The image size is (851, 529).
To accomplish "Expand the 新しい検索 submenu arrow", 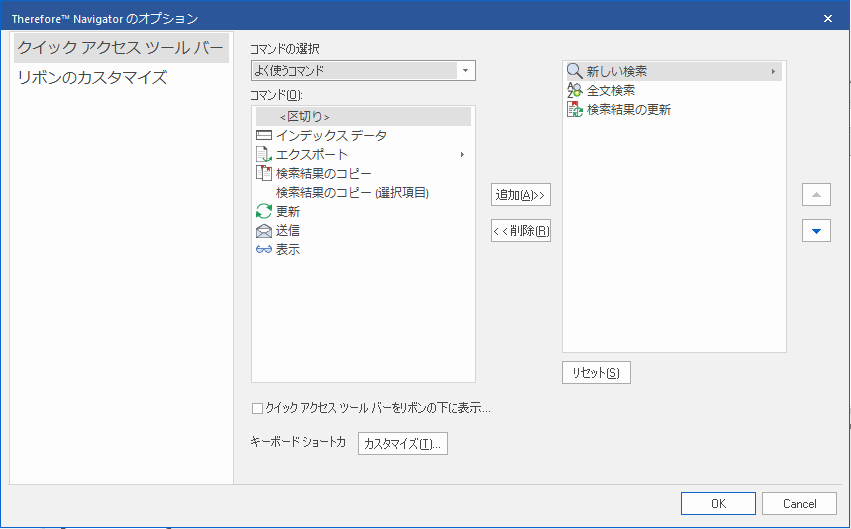I will [773, 72].
